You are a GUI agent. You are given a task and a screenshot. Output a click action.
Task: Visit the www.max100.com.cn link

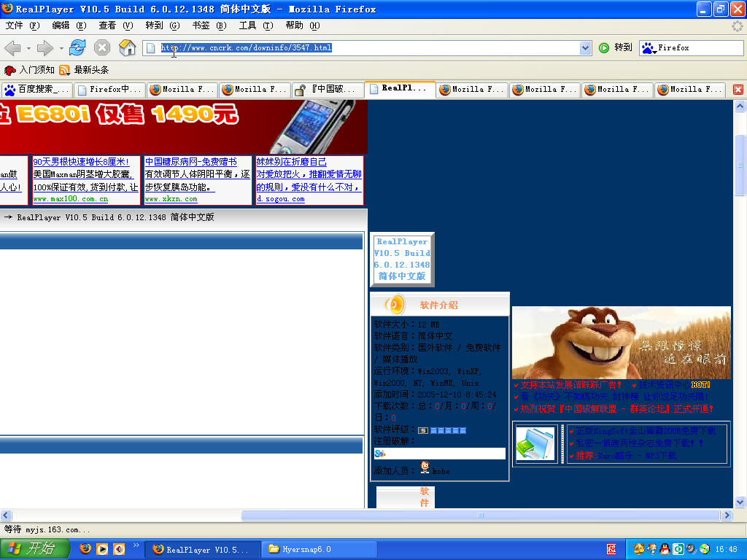(71, 199)
